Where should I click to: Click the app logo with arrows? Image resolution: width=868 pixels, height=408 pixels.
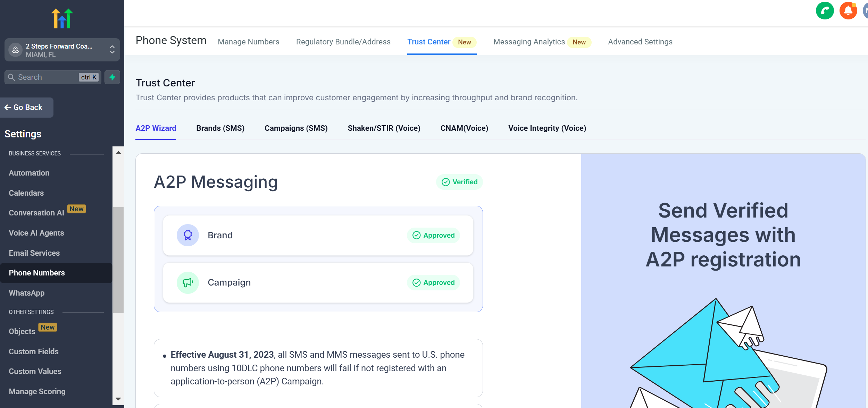(x=62, y=18)
